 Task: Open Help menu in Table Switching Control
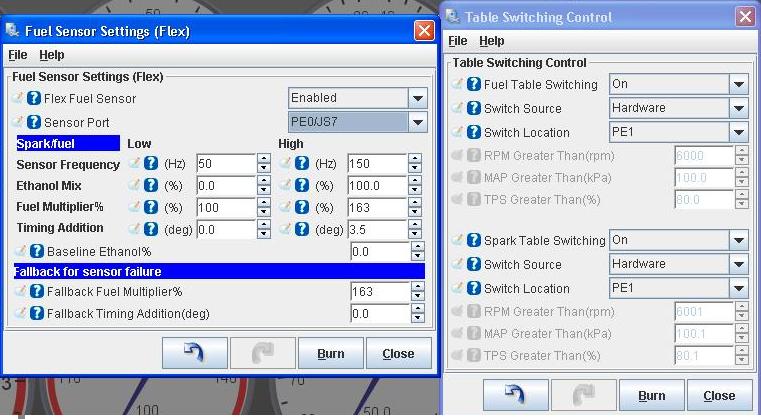(491, 41)
